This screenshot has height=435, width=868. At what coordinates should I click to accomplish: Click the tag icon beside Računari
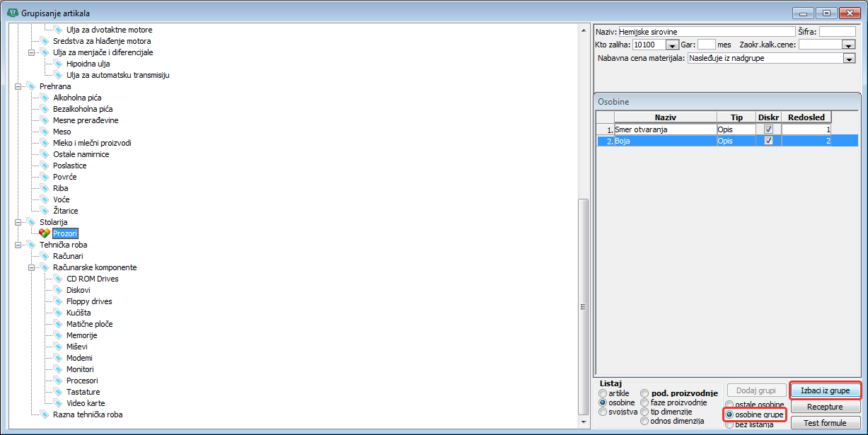point(45,256)
